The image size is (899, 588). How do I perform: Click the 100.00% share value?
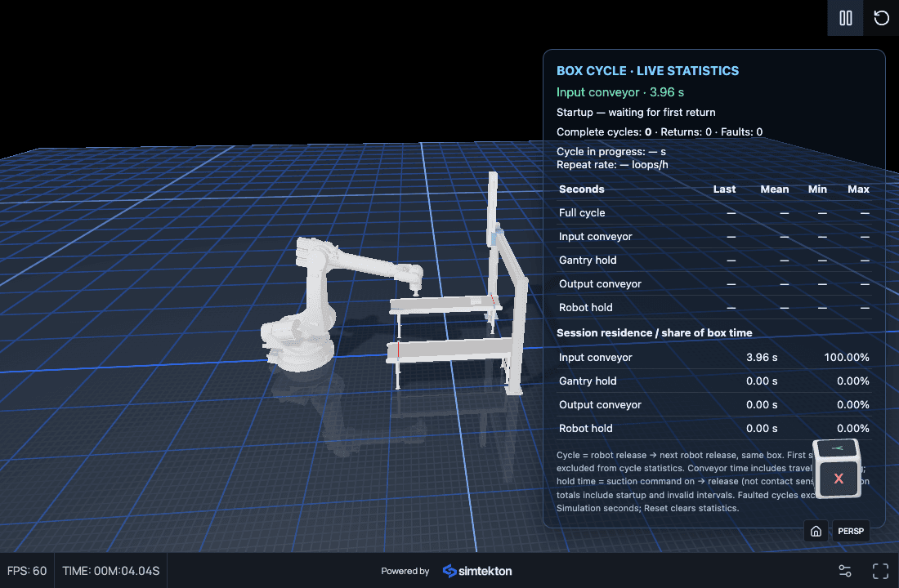pyautogui.click(x=846, y=357)
